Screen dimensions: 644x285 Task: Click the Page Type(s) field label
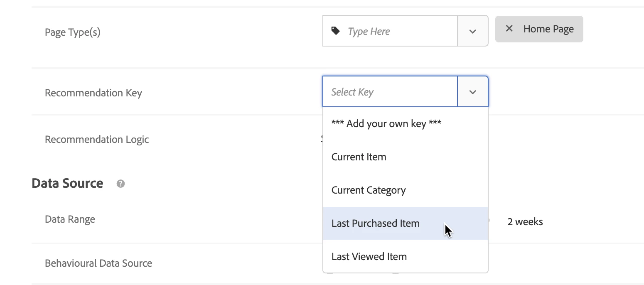(x=73, y=32)
